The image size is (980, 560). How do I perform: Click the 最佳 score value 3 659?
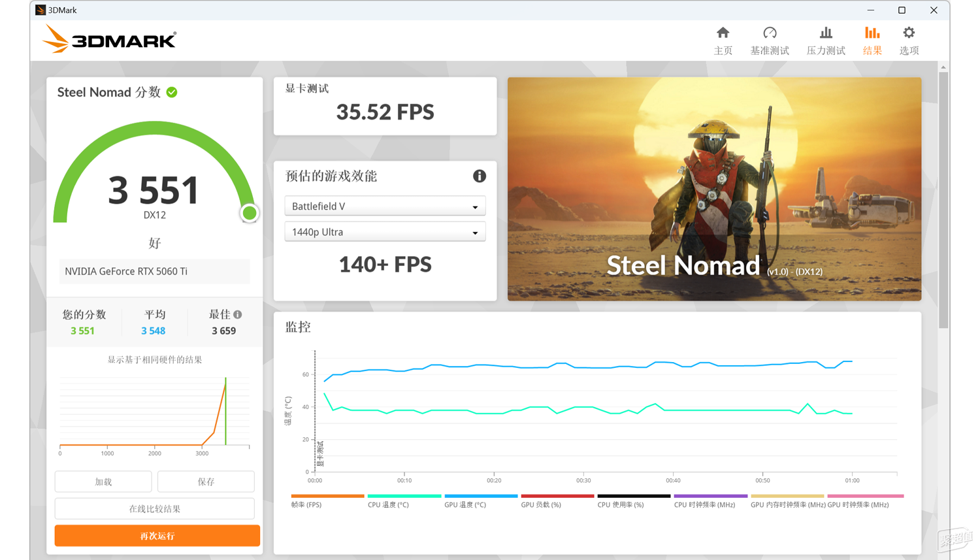coord(223,331)
